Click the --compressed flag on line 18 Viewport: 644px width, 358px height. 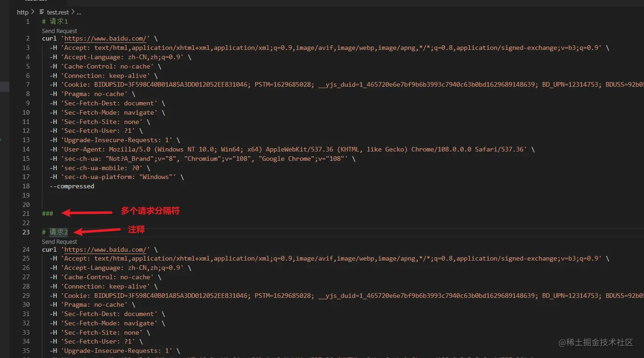(x=71, y=186)
